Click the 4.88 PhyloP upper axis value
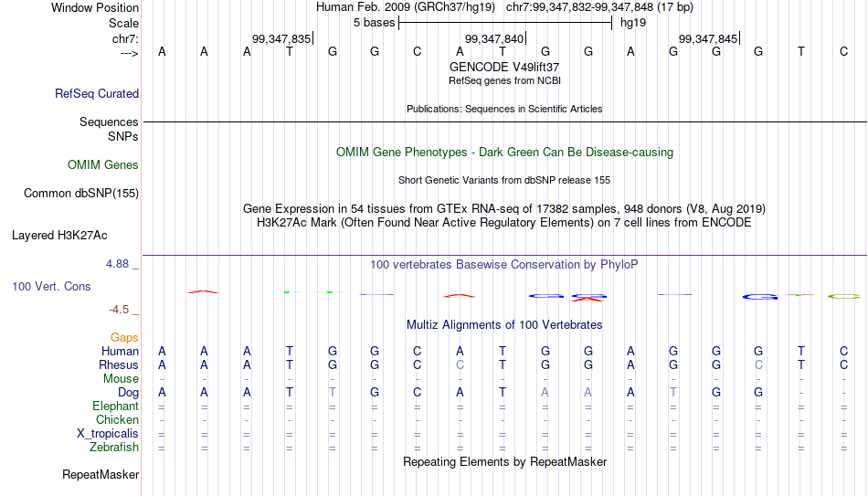868x496 pixels. pyautogui.click(x=117, y=264)
